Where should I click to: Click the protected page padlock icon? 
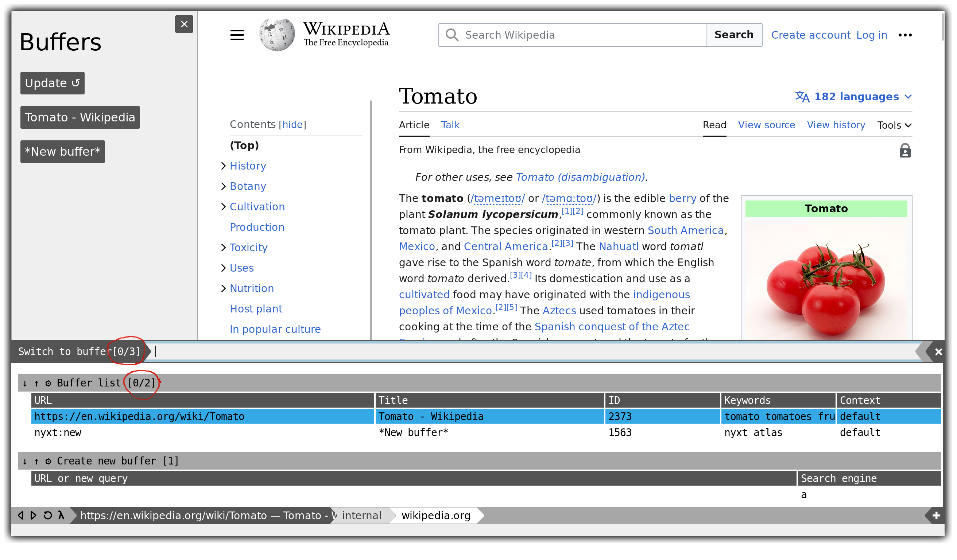904,151
